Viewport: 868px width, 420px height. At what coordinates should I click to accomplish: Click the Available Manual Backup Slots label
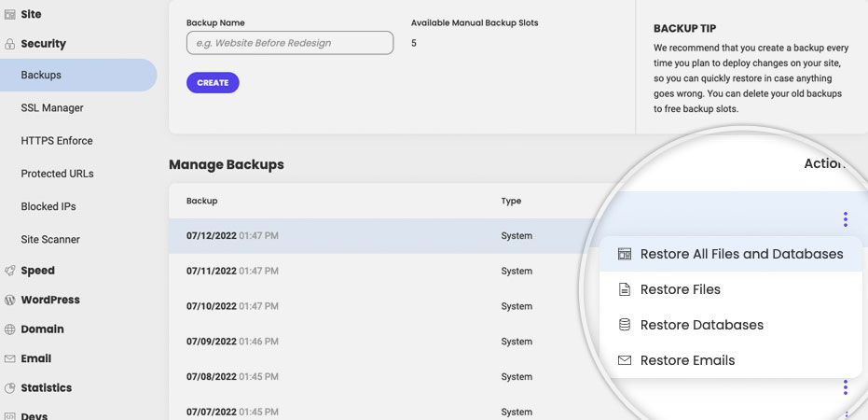pos(475,22)
